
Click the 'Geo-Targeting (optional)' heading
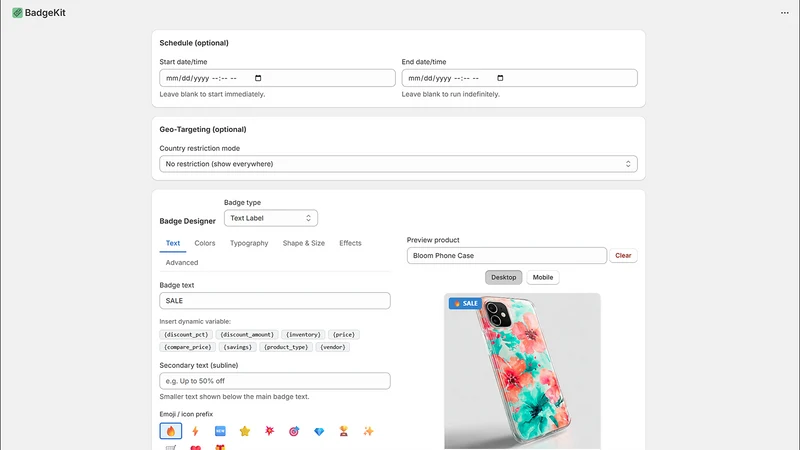click(203, 130)
